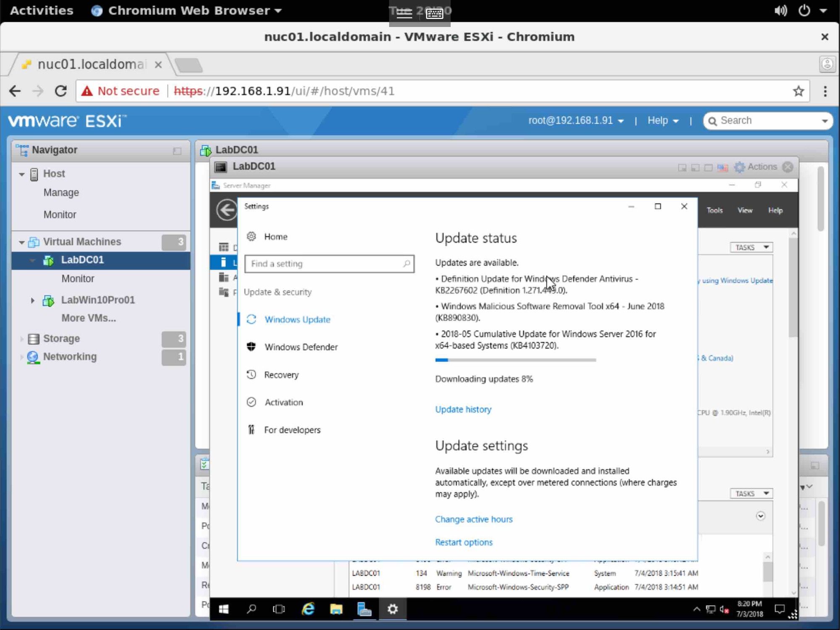Open the GNOME power menu
The image size is (840, 630).
(804, 11)
